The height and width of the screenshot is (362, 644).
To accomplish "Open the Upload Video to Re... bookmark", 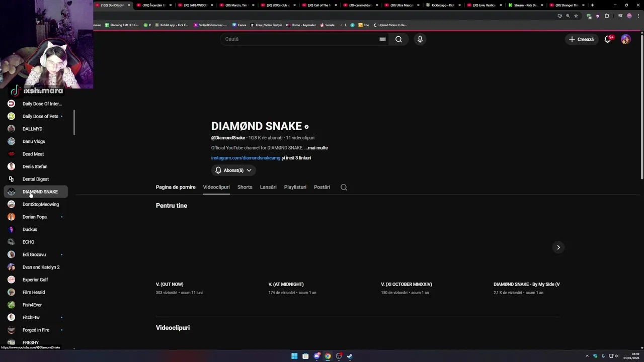I will (389, 25).
